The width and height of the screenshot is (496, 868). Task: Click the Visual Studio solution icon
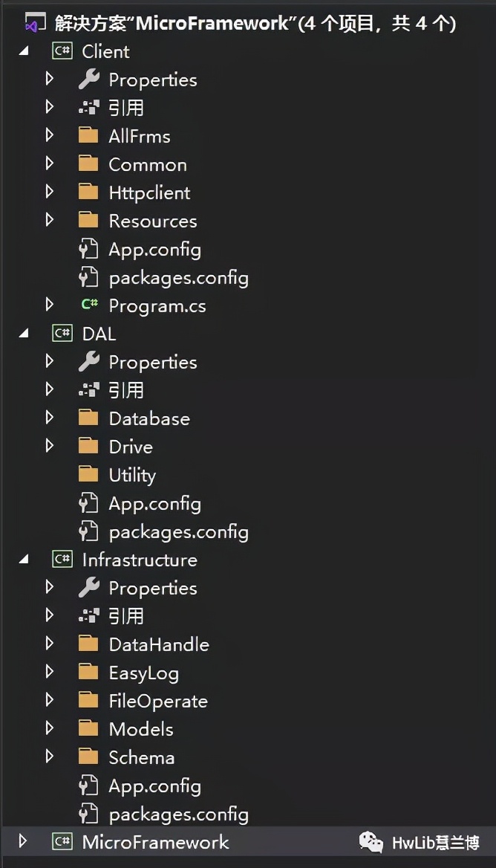point(32,23)
